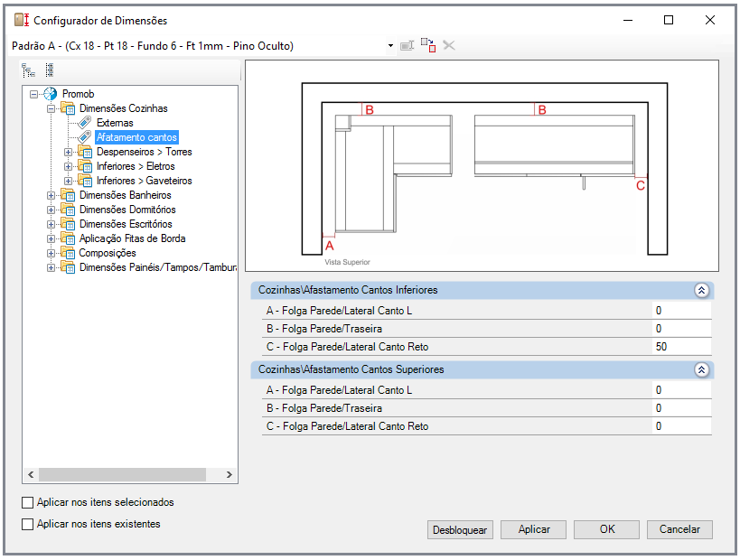The image size is (740, 560).
Task: Click the inferior C Canto Reto value field
Action: tap(681, 347)
